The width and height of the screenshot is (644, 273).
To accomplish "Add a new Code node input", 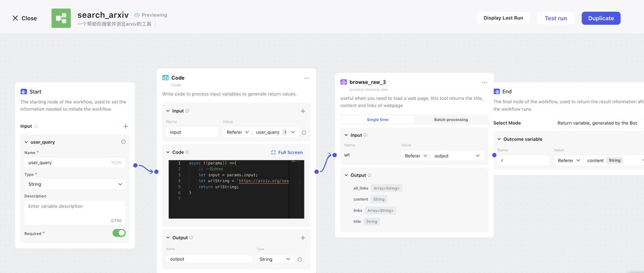I will click(303, 111).
